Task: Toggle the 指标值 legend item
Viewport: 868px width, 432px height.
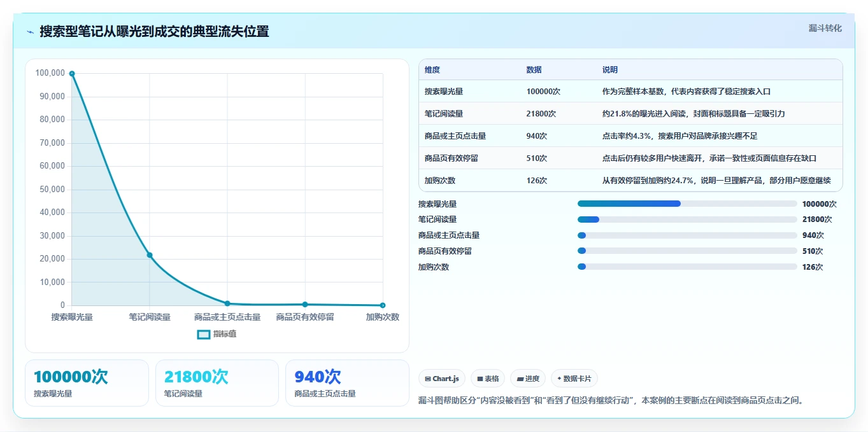Action: pos(217,334)
